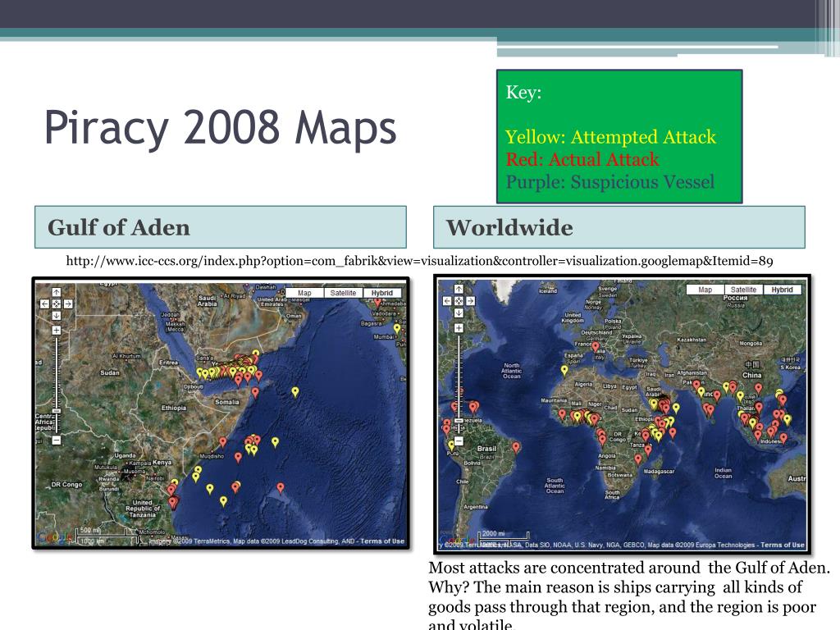Viewport: 840px width, 630px height.
Task: Click the Gulf of Aden map image
Action: click(x=221, y=413)
